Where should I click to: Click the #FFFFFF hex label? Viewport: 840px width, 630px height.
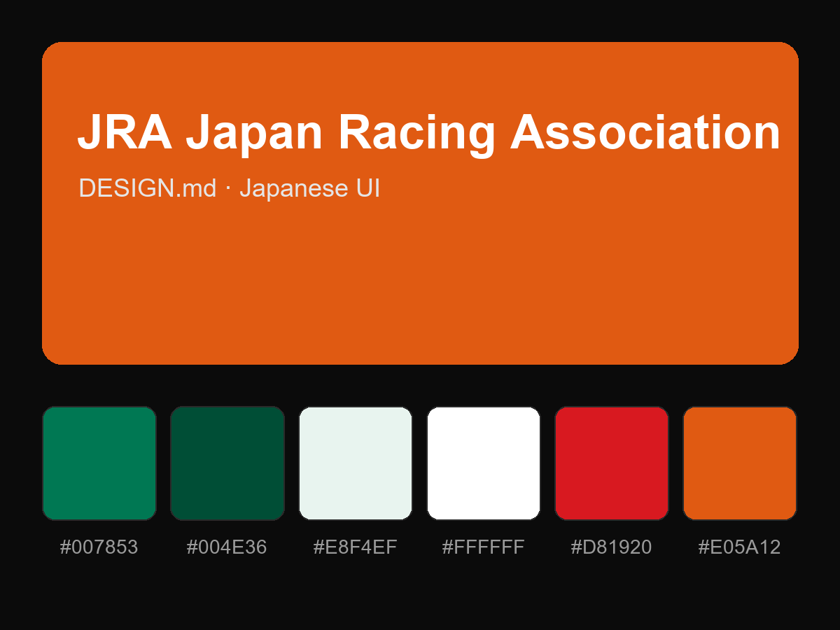484,547
